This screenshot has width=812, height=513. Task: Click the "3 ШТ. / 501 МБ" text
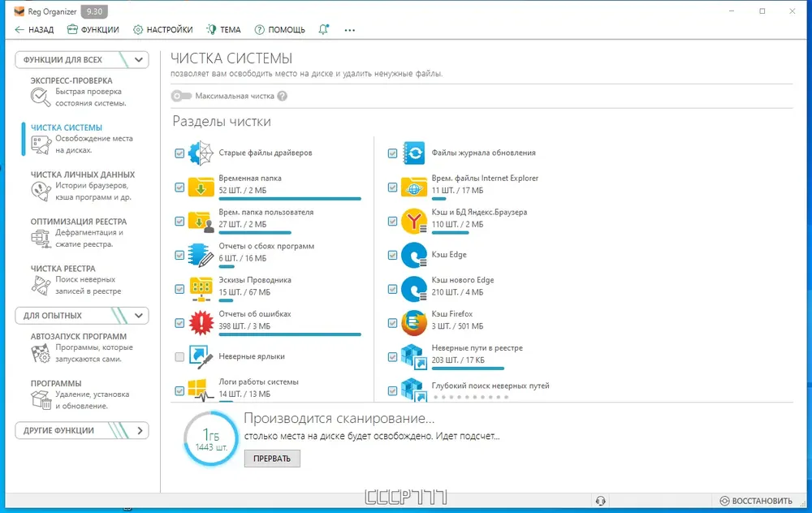tap(457, 326)
